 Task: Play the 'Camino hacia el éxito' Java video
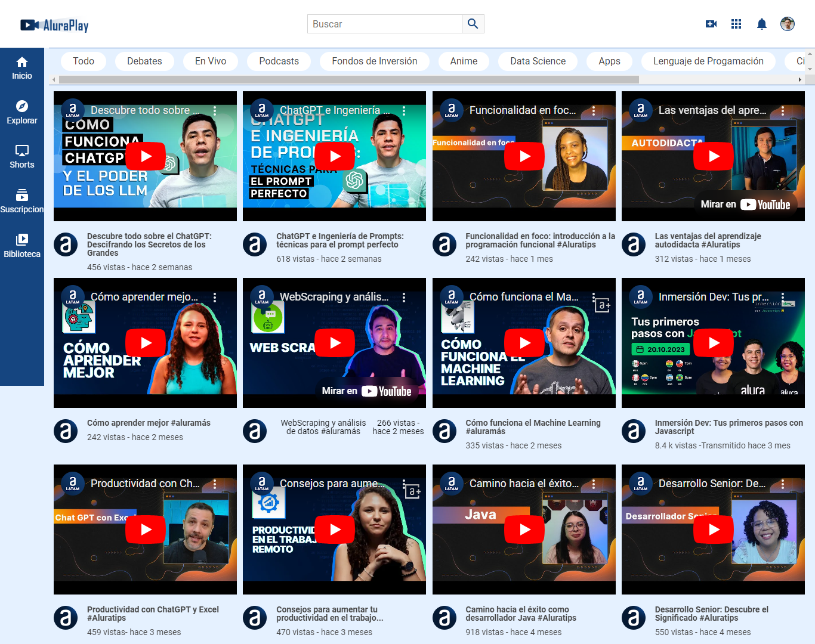point(524,530)
